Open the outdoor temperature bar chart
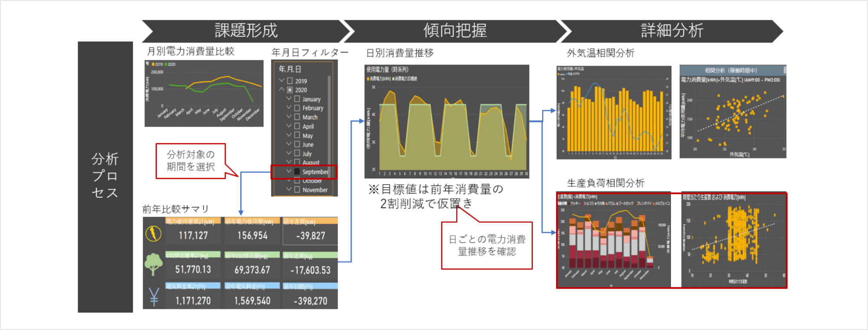This screenshot has height=330, width=868. (x=614, y=112)
